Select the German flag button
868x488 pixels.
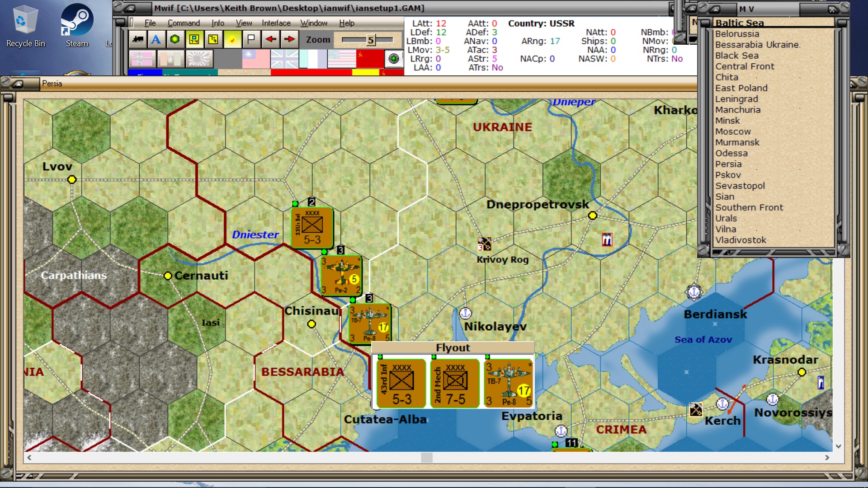142,59
